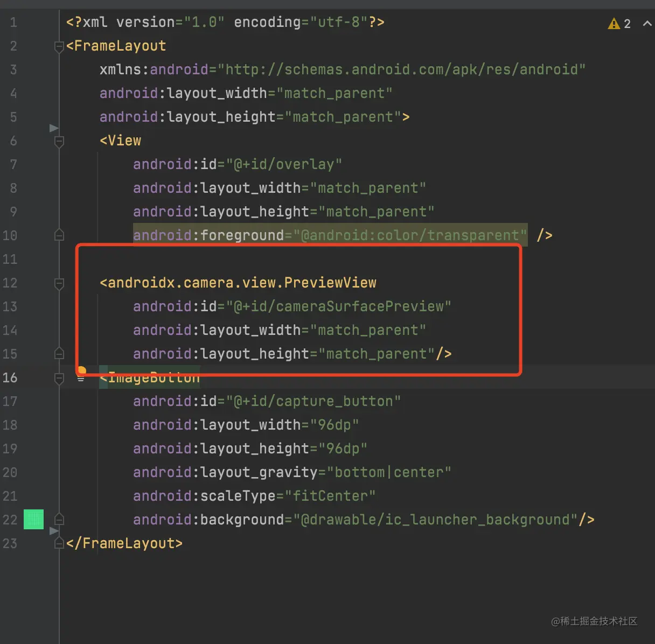This screenshot has width=655, height=644.
Task: Click the "@+id/overlay" value
Action: coord(284,164)
